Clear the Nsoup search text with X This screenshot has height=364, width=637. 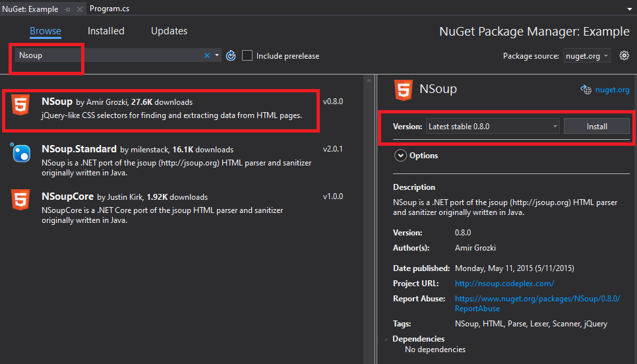(207, 55)
